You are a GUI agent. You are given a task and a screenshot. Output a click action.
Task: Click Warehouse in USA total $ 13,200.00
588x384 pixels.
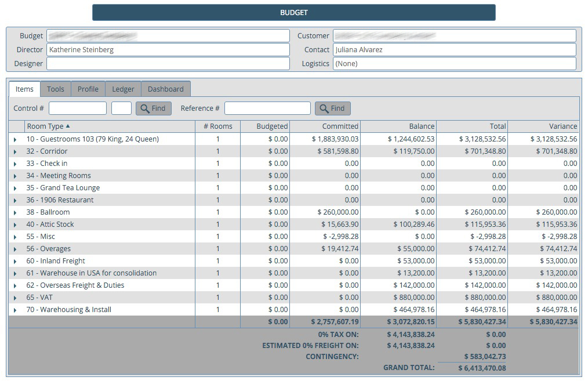point(487,273)
